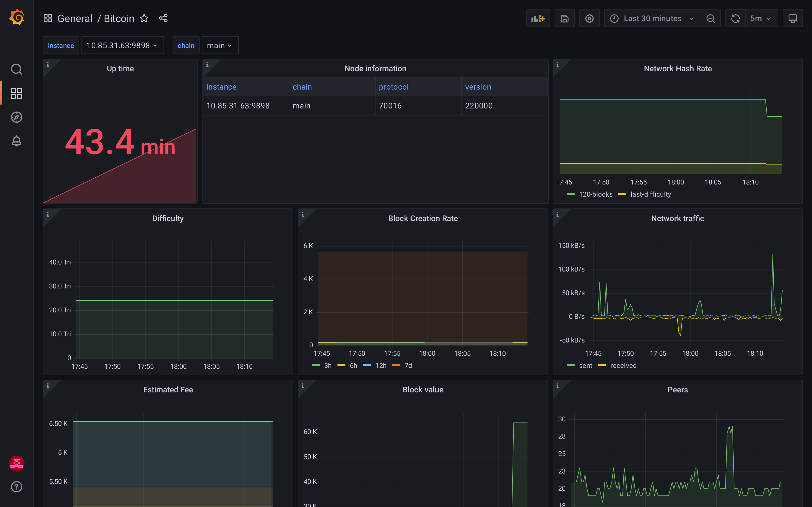The height and width of the screenshot is (507, 812).
Task: Click the 7d legend color swatch
Action: 396,366
